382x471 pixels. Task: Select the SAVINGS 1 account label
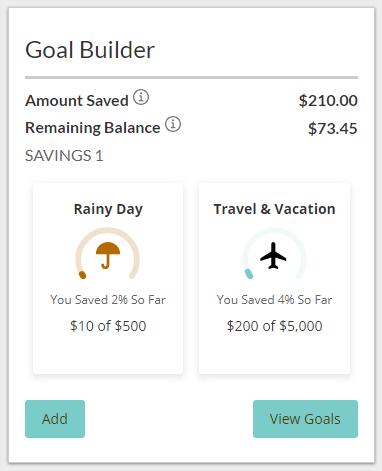[64, 156]
